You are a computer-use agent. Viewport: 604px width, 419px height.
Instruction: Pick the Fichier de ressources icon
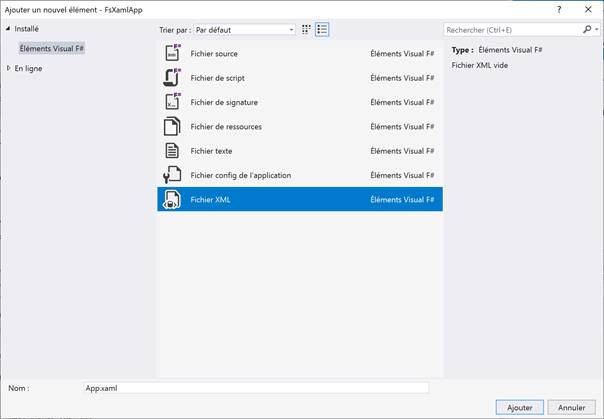point(171,126)
